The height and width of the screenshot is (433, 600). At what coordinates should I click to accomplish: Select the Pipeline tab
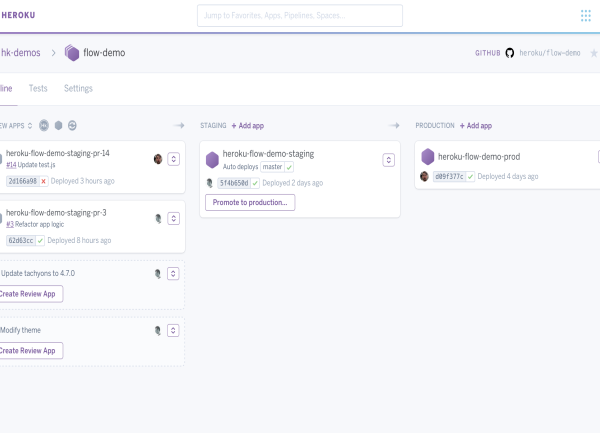[6, 88]
